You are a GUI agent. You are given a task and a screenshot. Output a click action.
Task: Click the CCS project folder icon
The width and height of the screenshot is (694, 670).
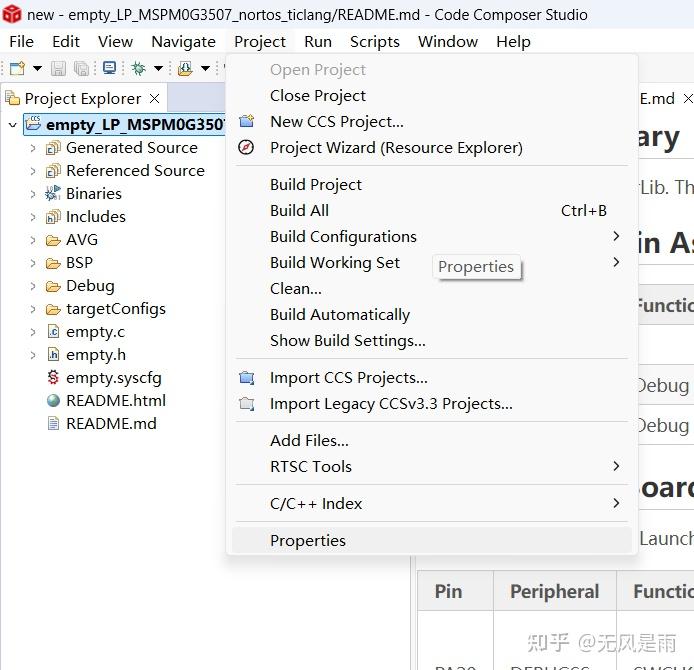(x=34, y=123)
